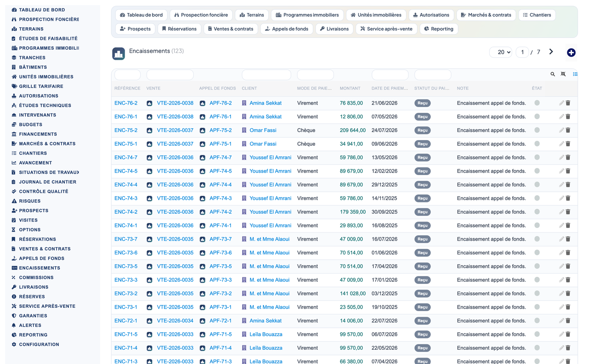
Task: Switch to Marchés & contrats tab
Action: [486, 15]
